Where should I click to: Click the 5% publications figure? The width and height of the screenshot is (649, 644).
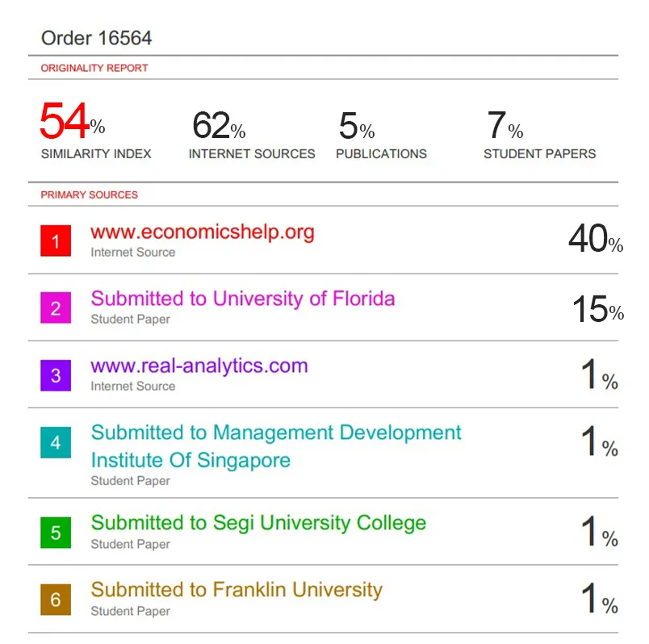click(355, 126)
